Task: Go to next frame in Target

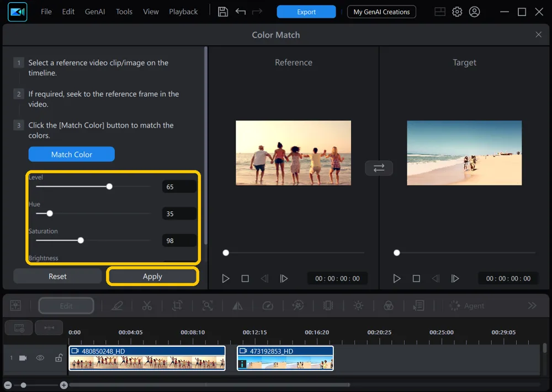Action: [x=455, y=279]
